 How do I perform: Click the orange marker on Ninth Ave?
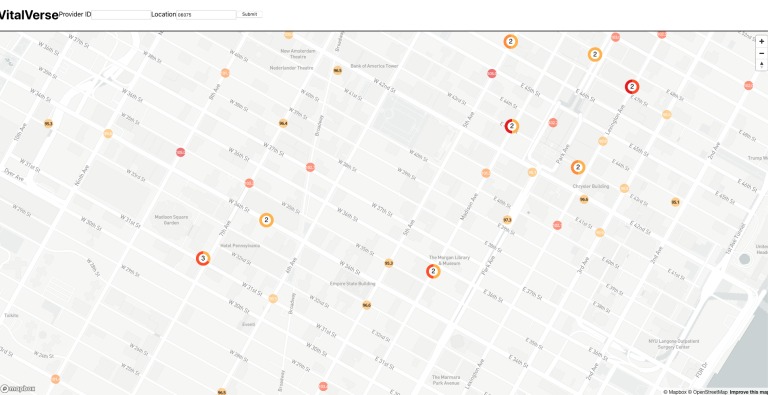[108, 133]
